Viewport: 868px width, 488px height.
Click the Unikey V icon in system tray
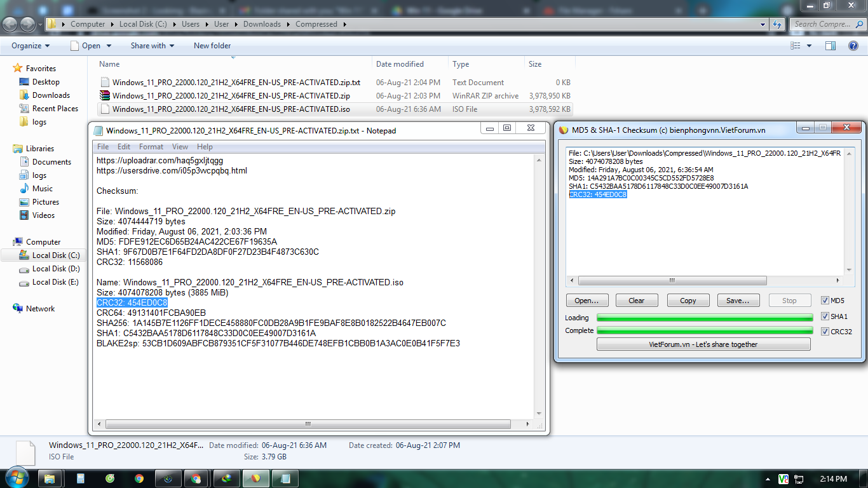pyautogui.click(x=783, y=478)
